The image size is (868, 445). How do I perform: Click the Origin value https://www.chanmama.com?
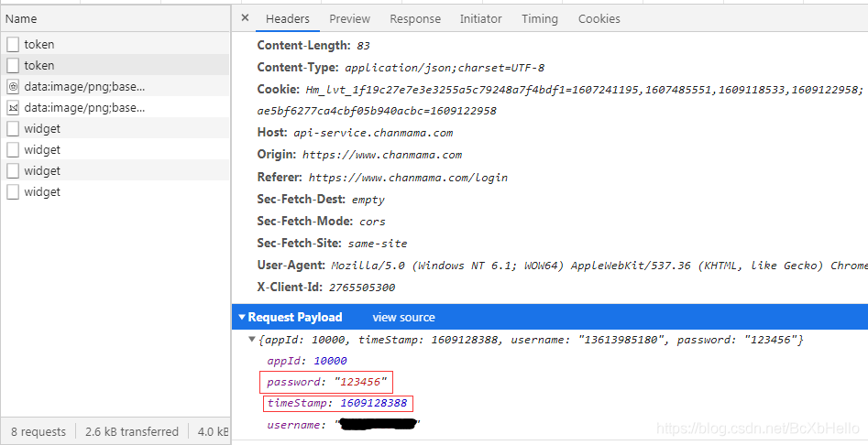382,156
